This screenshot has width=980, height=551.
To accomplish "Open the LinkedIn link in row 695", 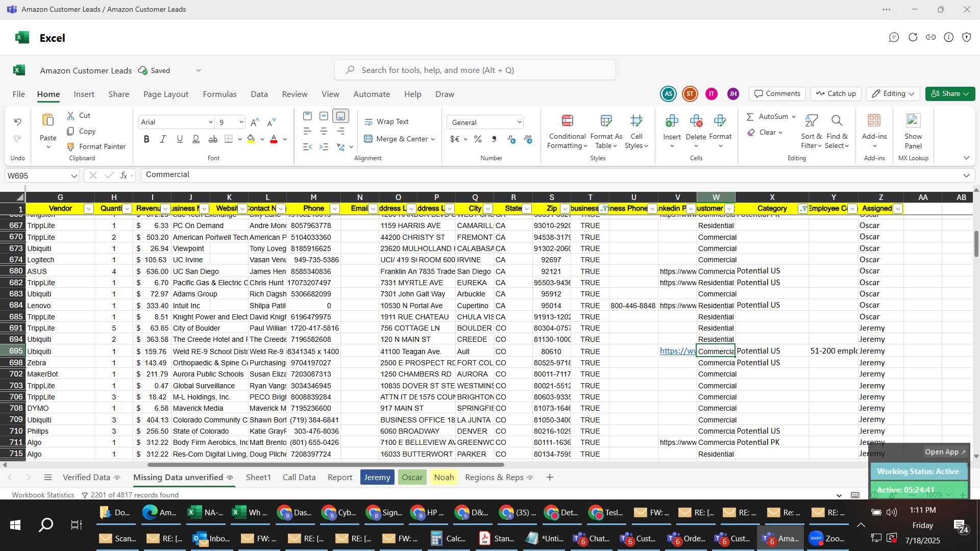I will [x=677, y=351].
